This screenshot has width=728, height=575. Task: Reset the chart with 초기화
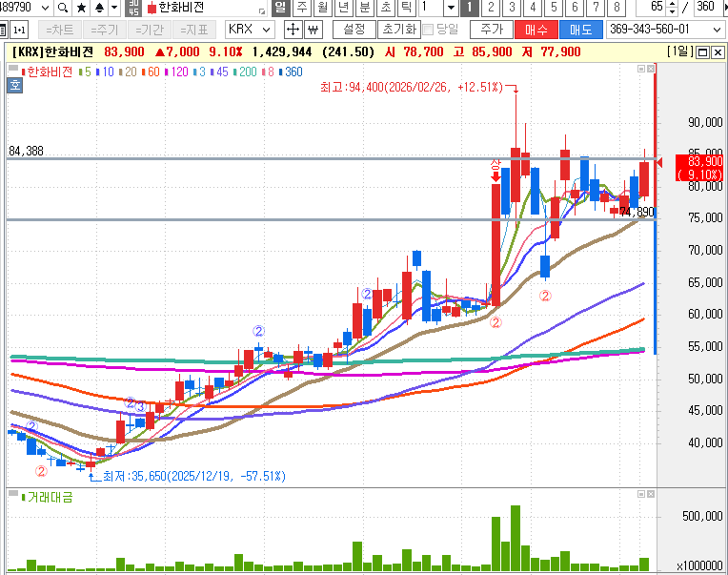(399, 30)
